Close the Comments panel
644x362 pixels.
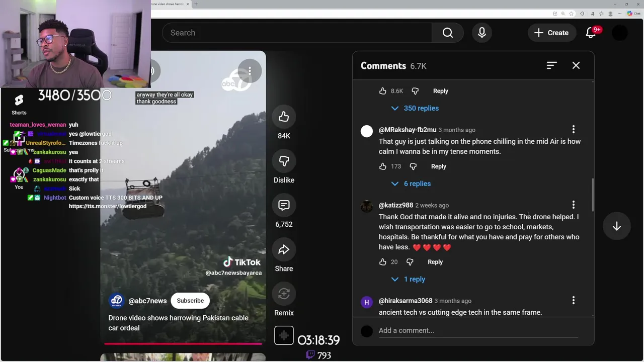click(x=576, y=65)
